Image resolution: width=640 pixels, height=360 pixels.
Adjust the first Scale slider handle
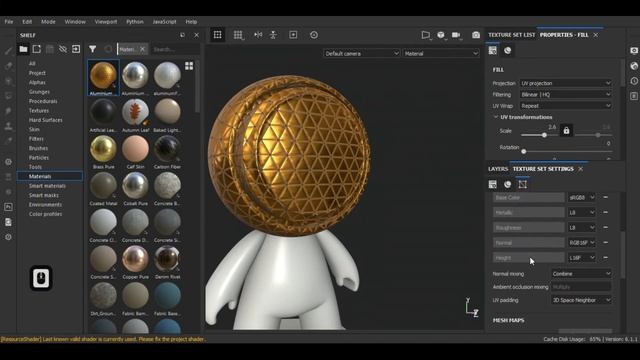coord(544,135)
